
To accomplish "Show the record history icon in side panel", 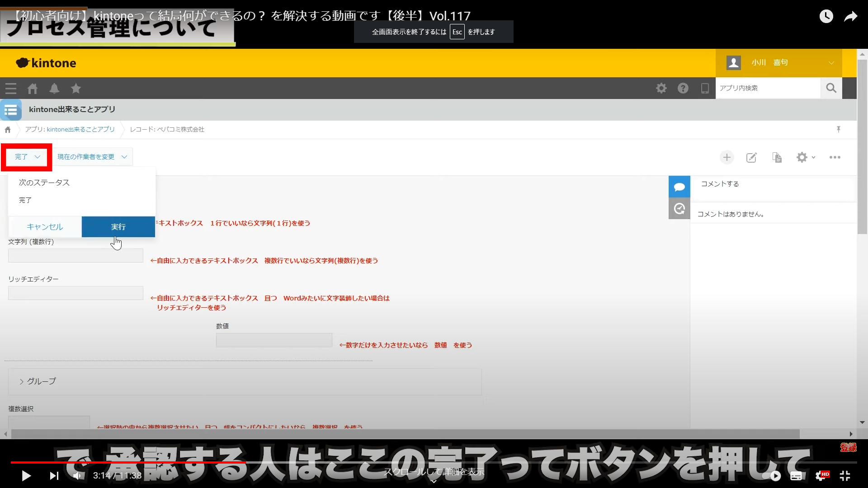I will pos(679,209).
